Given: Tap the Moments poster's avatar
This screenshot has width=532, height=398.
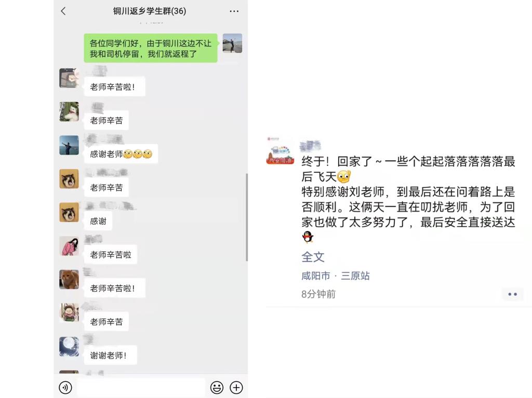Looking at the screenshot, I should (x=280, y=150).
